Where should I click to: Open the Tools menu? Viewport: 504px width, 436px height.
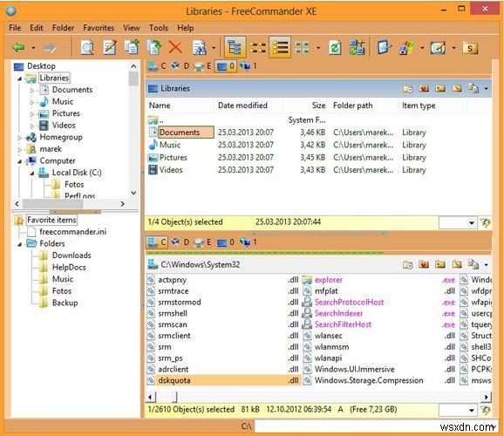(x=158, y=28)
